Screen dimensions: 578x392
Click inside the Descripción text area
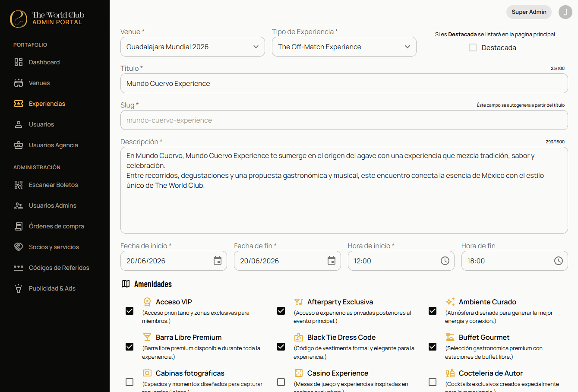click(344, 190)
